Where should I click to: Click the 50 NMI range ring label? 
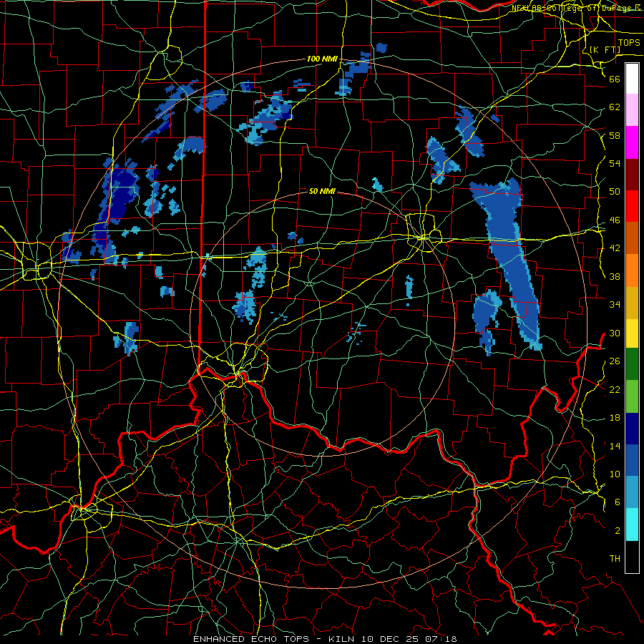point(322,191)
